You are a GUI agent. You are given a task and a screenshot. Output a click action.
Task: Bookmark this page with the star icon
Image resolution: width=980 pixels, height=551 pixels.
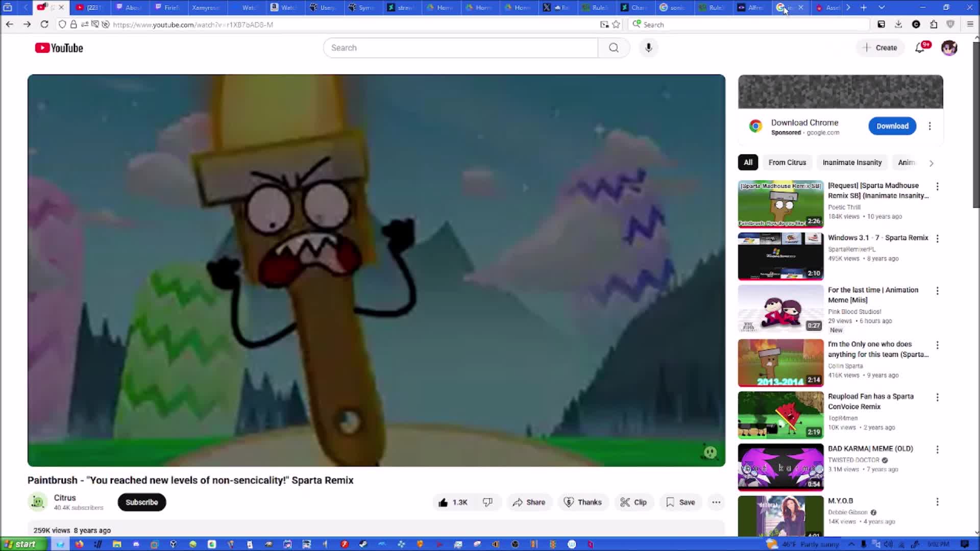click(x=616, y=24)
